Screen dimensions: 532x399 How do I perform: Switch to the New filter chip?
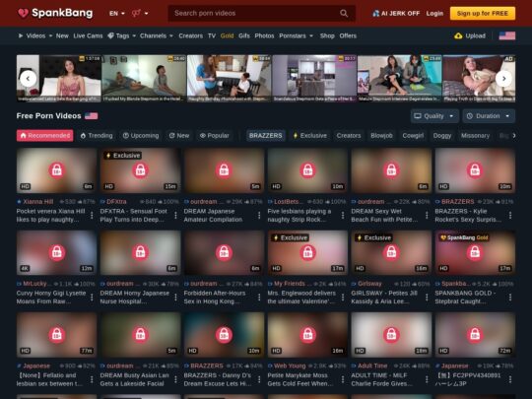click(179, 135)
